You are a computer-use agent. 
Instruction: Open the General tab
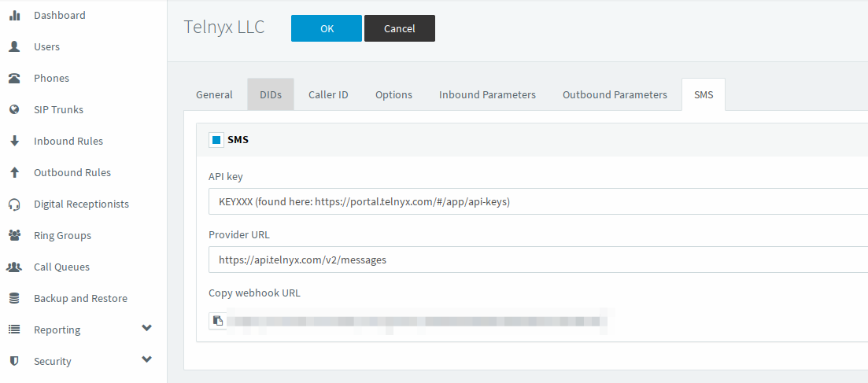pos(214,94)
